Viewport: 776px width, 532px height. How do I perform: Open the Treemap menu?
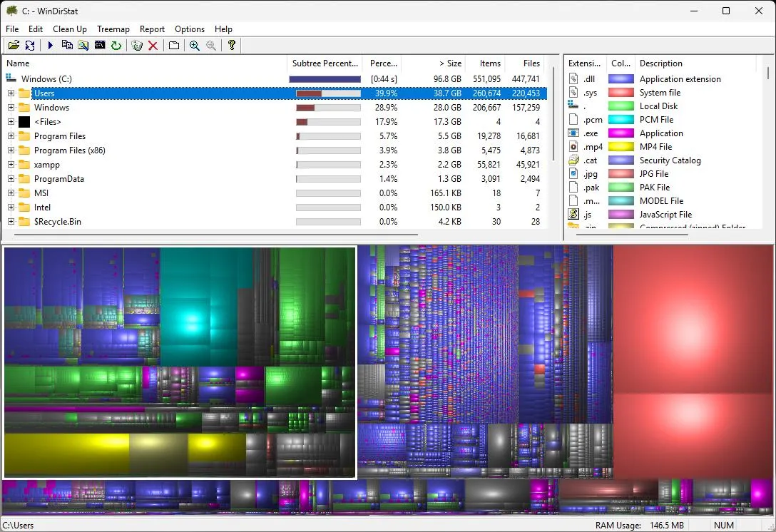[x=113, y=29]
